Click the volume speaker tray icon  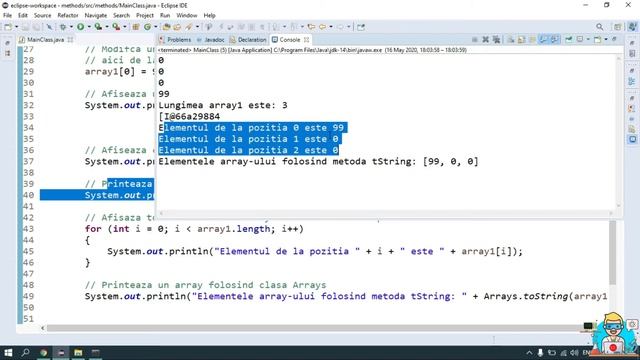[x=574, y=353]
